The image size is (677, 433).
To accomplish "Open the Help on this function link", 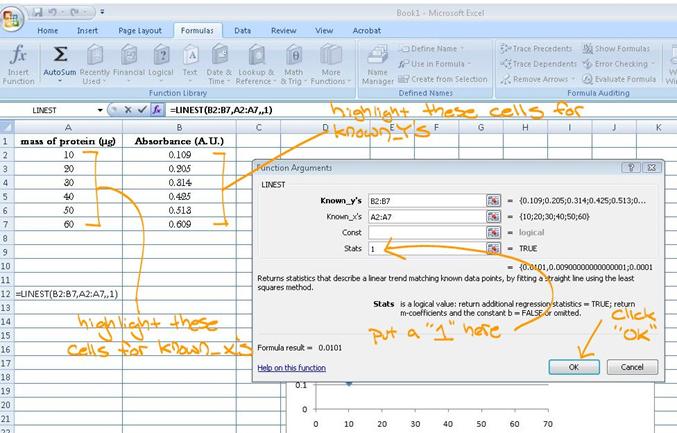I will [x=291, y=368].
